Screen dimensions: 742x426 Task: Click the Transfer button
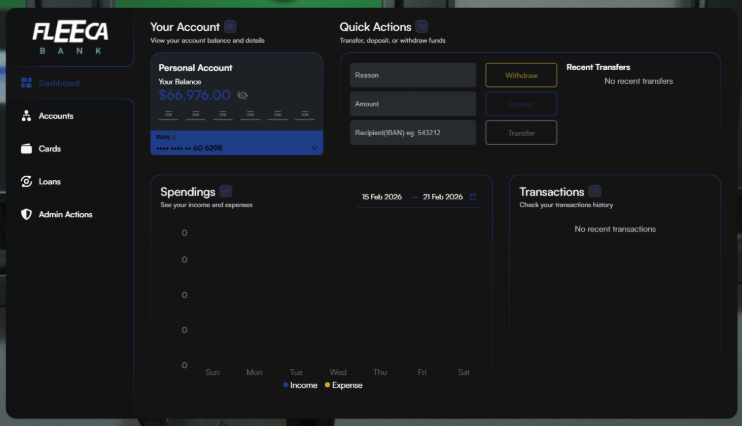coord(521,133)
